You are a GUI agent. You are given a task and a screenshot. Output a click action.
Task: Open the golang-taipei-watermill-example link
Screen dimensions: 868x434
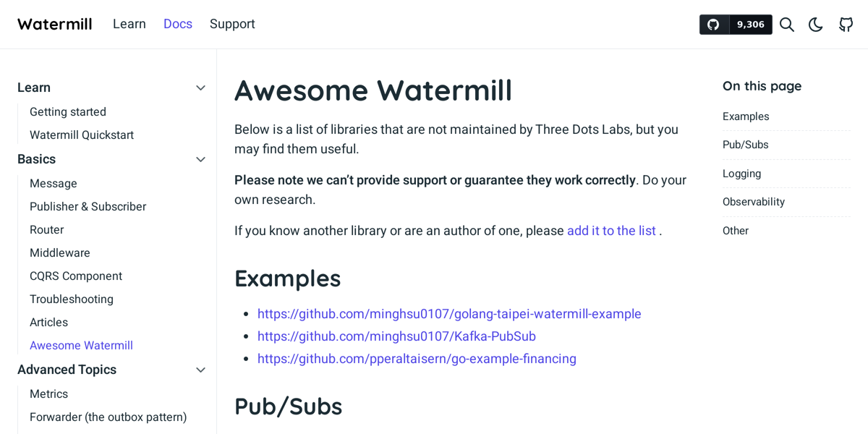click(449, 313)
